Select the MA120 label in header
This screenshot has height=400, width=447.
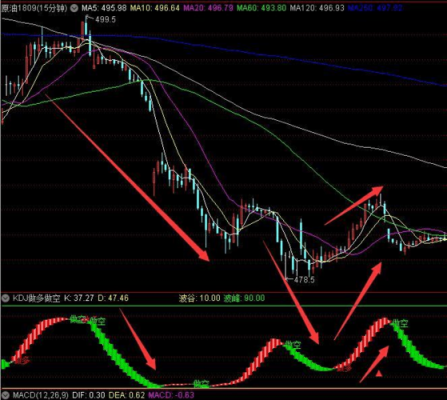pyautogui.click(x=317, y=7)
